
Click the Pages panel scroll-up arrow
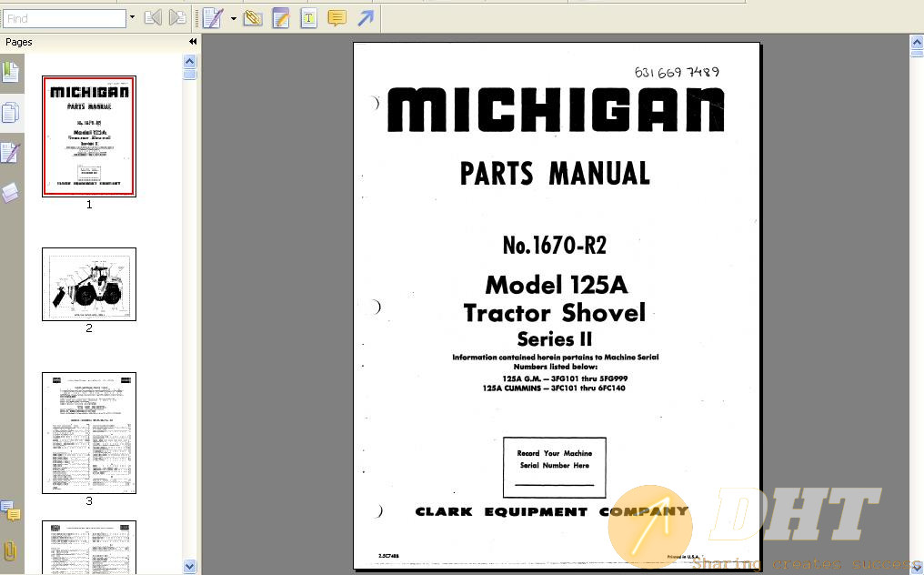point(189,61)
